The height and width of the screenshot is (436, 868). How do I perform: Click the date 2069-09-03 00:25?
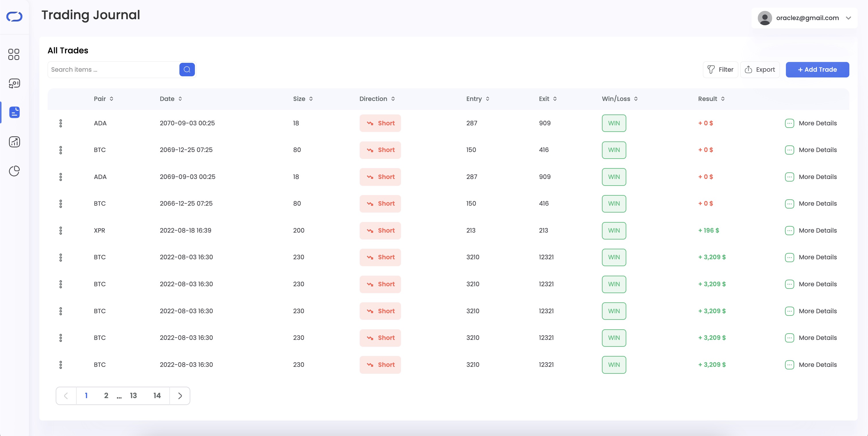click(187, 177)
